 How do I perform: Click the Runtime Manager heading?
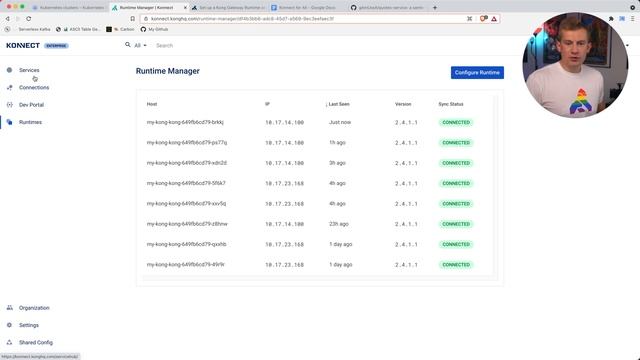coord(168,71)
